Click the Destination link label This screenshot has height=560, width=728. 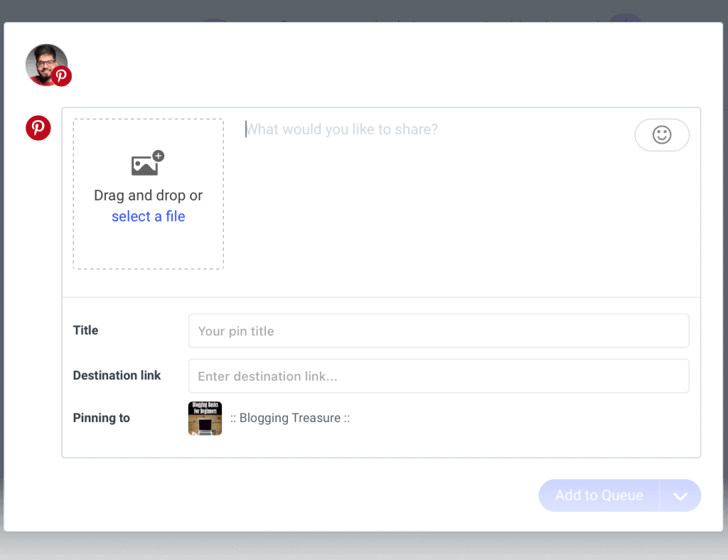pyautogui.click(x=117, y=376)
